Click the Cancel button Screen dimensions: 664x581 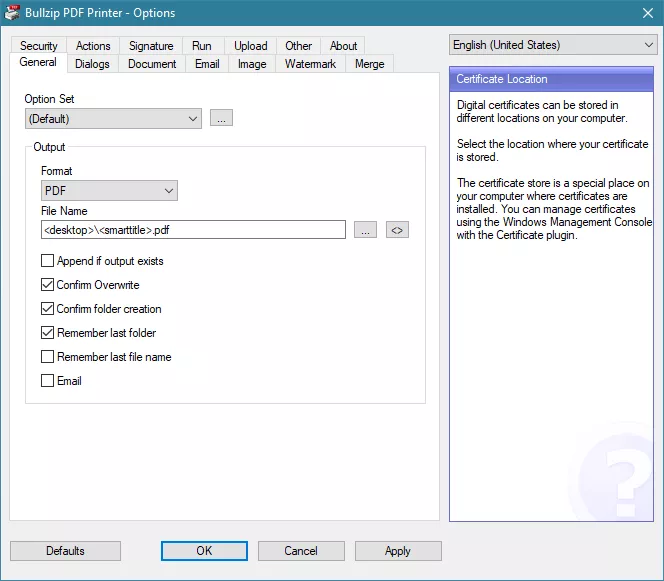point(301,551)
